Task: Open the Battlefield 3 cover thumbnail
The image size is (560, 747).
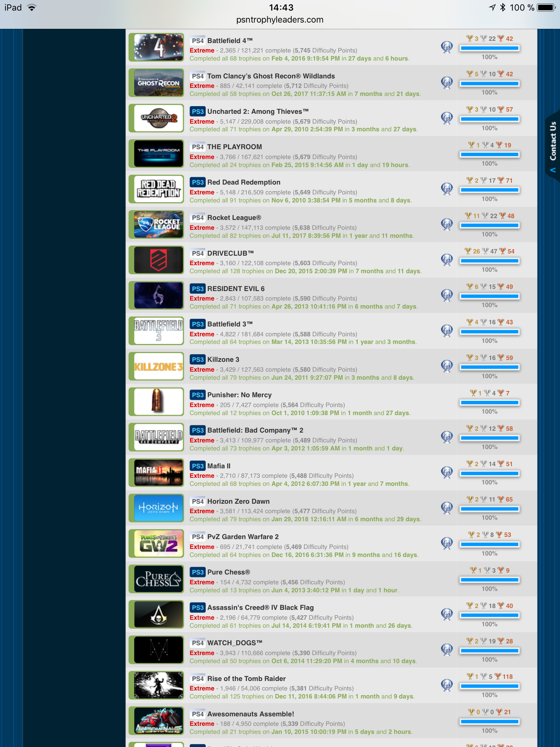Action: (158, 331)
